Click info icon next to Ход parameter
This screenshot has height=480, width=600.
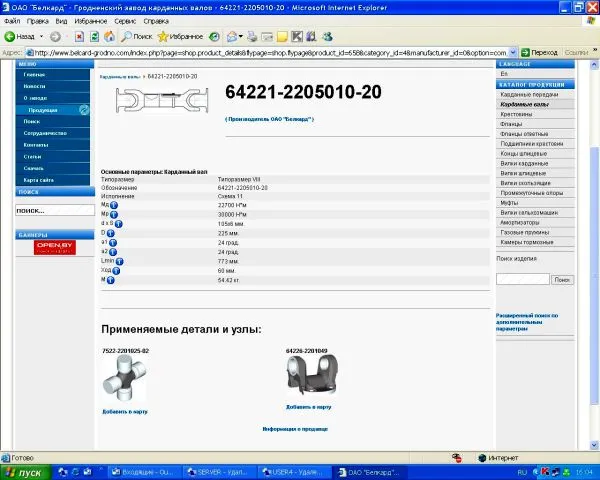[x=116, y=271]
